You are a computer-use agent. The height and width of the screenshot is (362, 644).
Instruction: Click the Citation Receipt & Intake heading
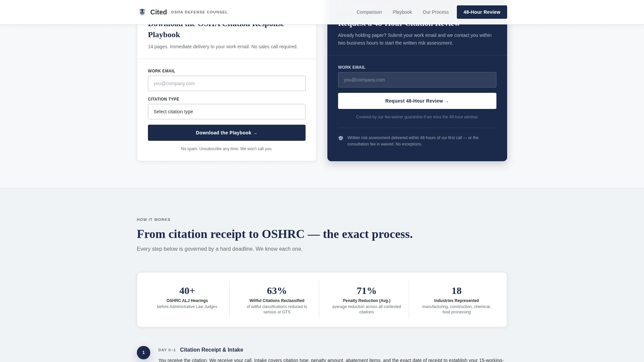pos(211,350)
